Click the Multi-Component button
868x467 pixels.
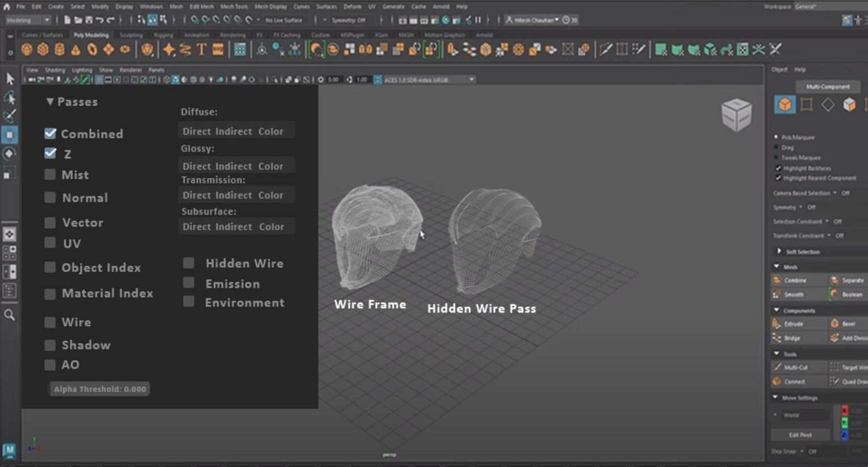pos(828,86)
